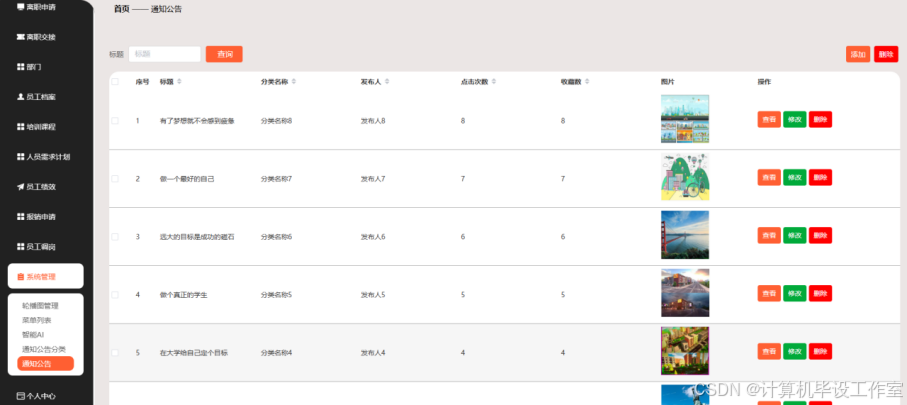The height and width of the screenshot is (405, 907).
Task: Sort the table by 收藏数 column
Action: click(x=587, y=82)
